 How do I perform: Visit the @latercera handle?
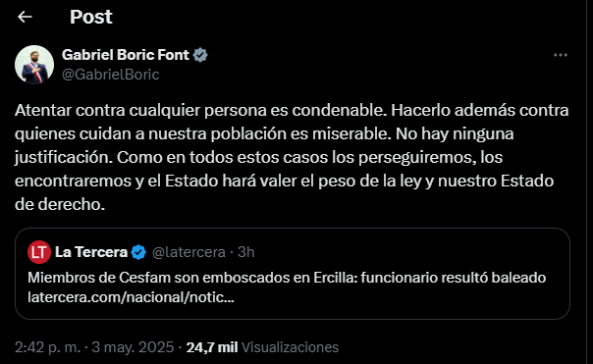(x=189, y=252)
